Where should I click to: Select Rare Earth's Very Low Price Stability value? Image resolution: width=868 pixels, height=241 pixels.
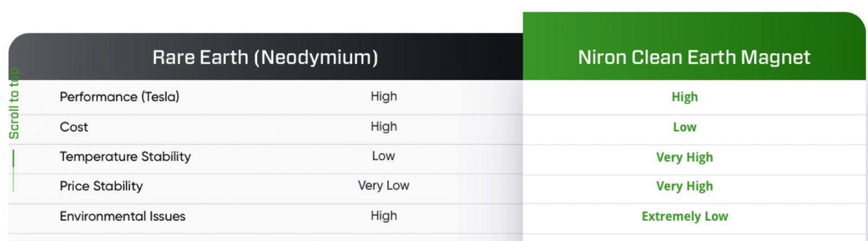pyautogui.click(x=383, y=186)
